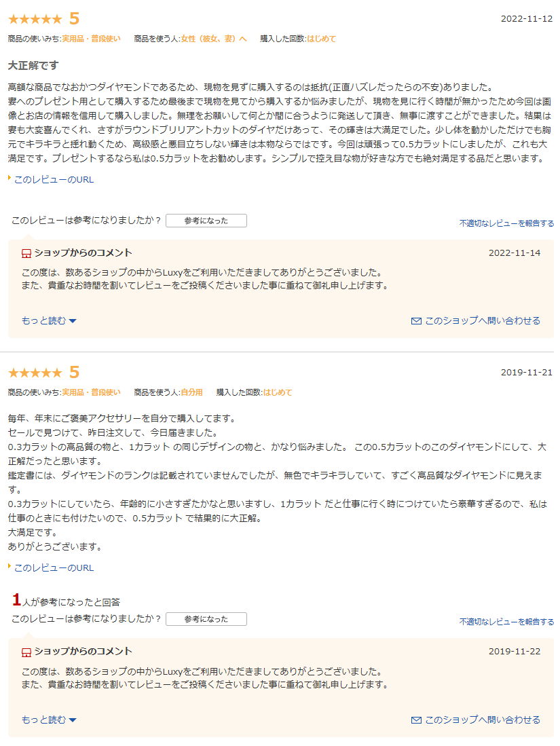Mark the 2022 review as 参考になった
The width and height of the screenshot is (560, 746).
pyautogui.click(x=206, y=221)
